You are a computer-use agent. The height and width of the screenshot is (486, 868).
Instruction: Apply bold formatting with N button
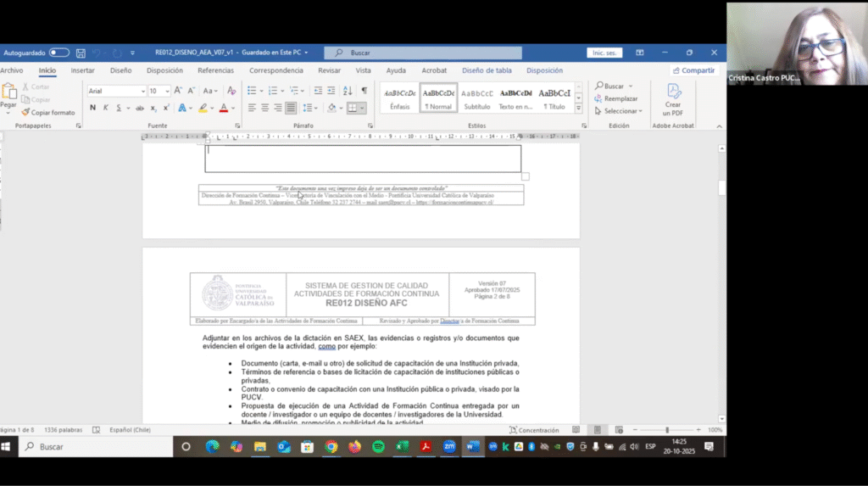click(93, 108)
